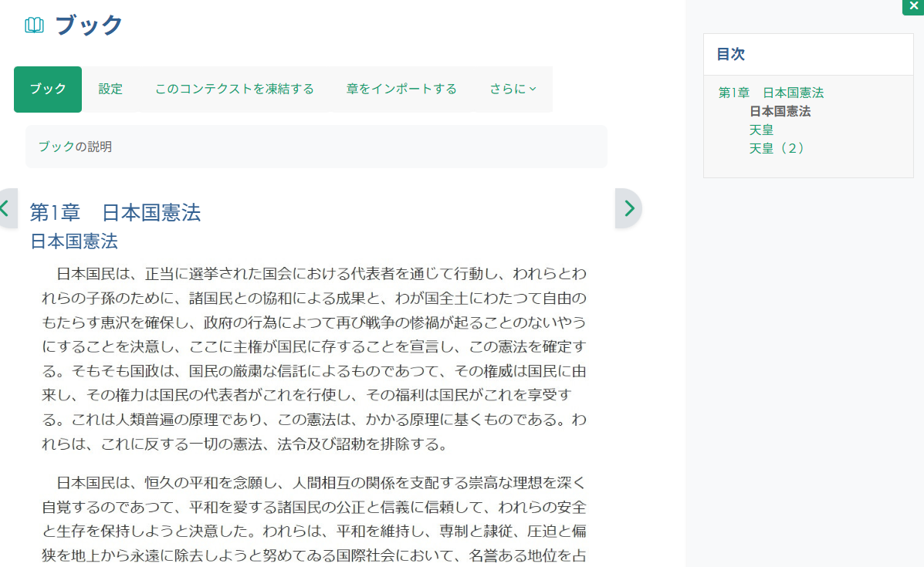Open the 設定 settings tab
Viewport: 924px width, 567px height.
(x=110, y=89)
